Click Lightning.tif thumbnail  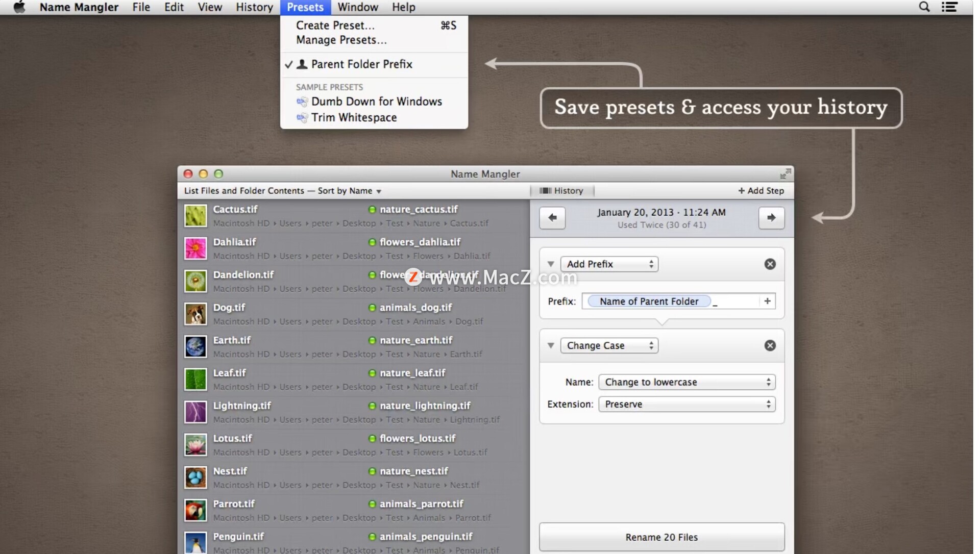pos(195,412)
